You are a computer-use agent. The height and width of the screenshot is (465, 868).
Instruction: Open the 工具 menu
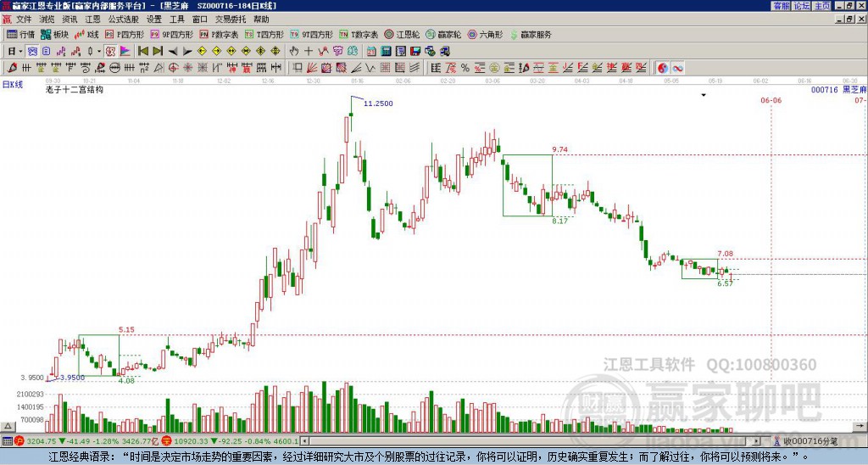click(x=176, y=20)
